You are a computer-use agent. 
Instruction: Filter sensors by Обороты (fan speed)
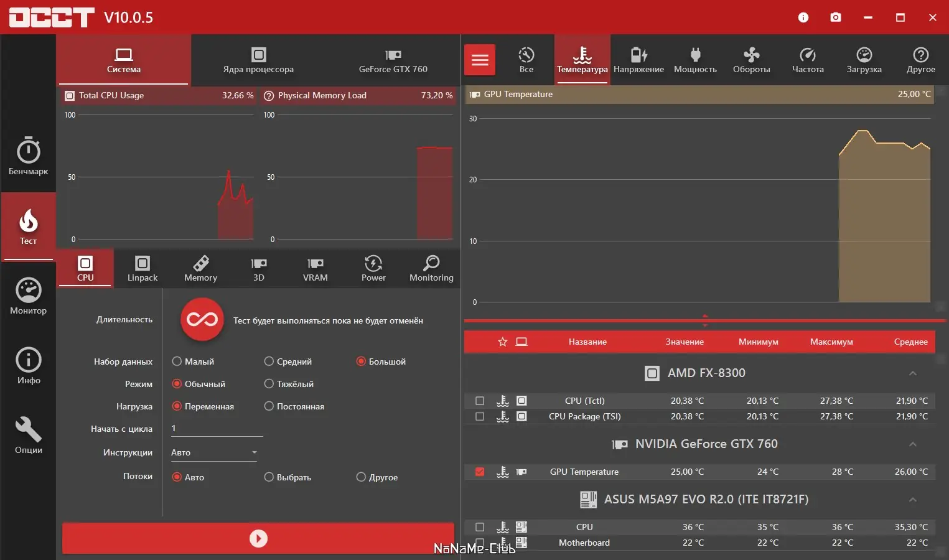click(x=752, y=60)
